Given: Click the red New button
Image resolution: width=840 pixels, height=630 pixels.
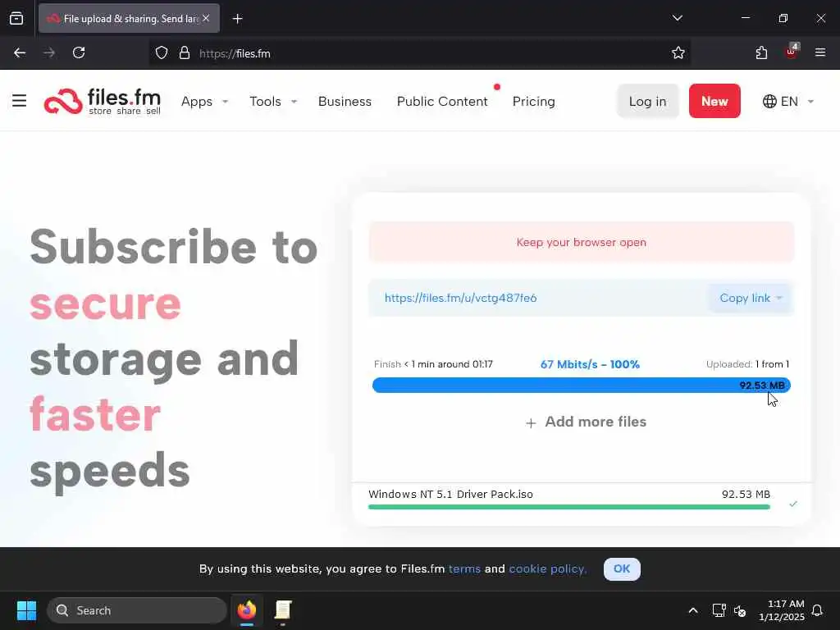Looking at the screenshot, I should tap(714, 101).
